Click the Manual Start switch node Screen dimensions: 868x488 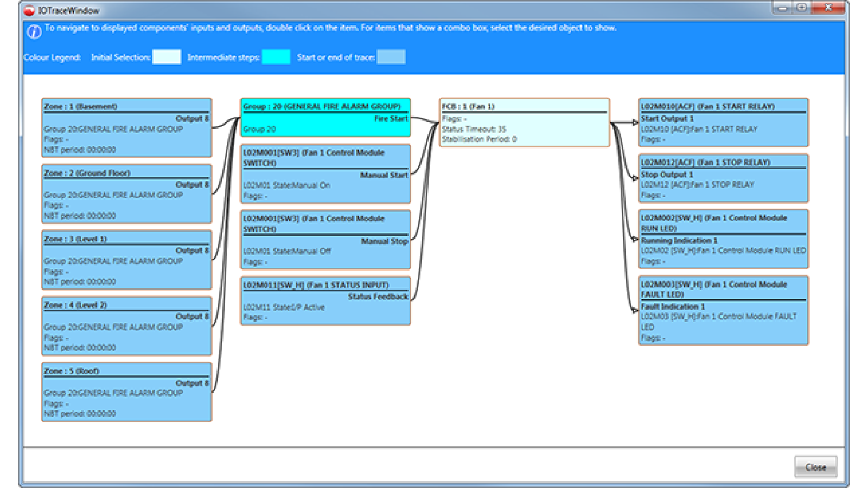325,174
